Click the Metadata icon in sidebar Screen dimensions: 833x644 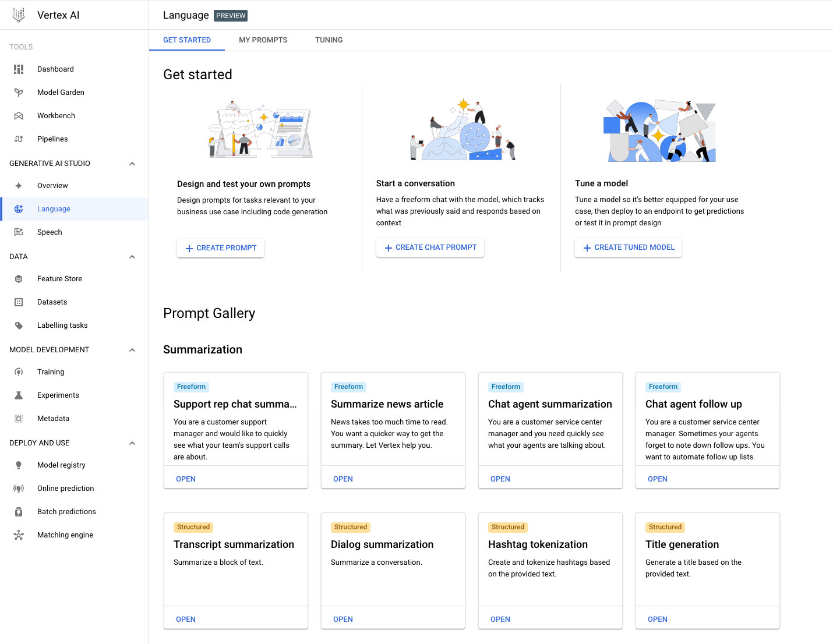[x=19, y=419]
